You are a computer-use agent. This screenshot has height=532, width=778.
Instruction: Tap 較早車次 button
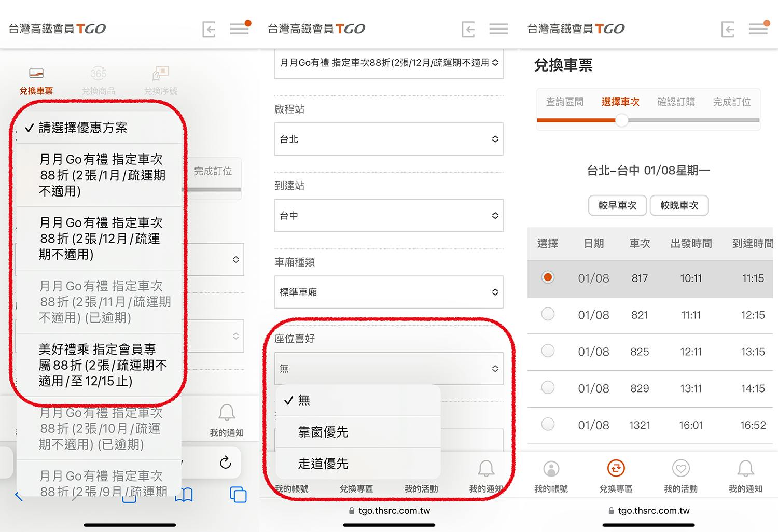[x=617, y=205]
